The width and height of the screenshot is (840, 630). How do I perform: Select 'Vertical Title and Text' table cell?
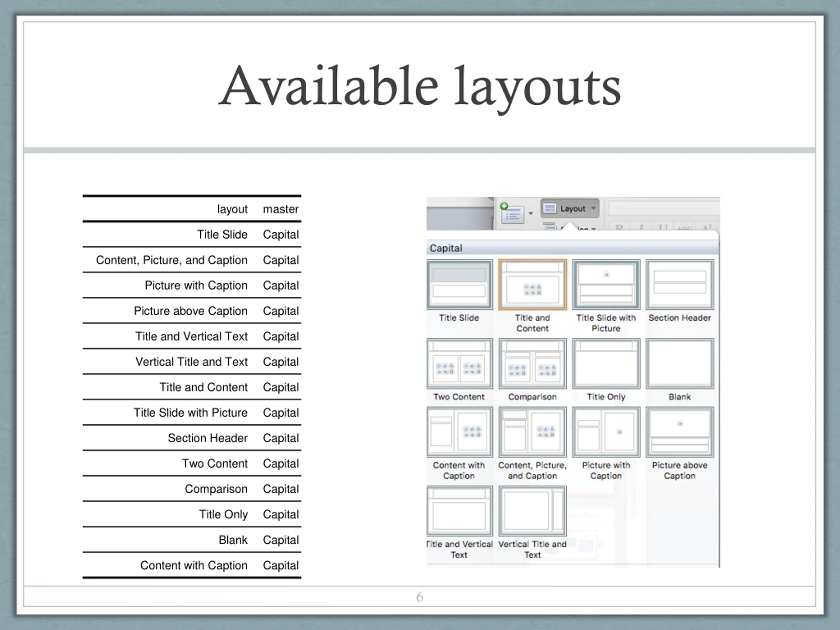click(x=192, y=362)
